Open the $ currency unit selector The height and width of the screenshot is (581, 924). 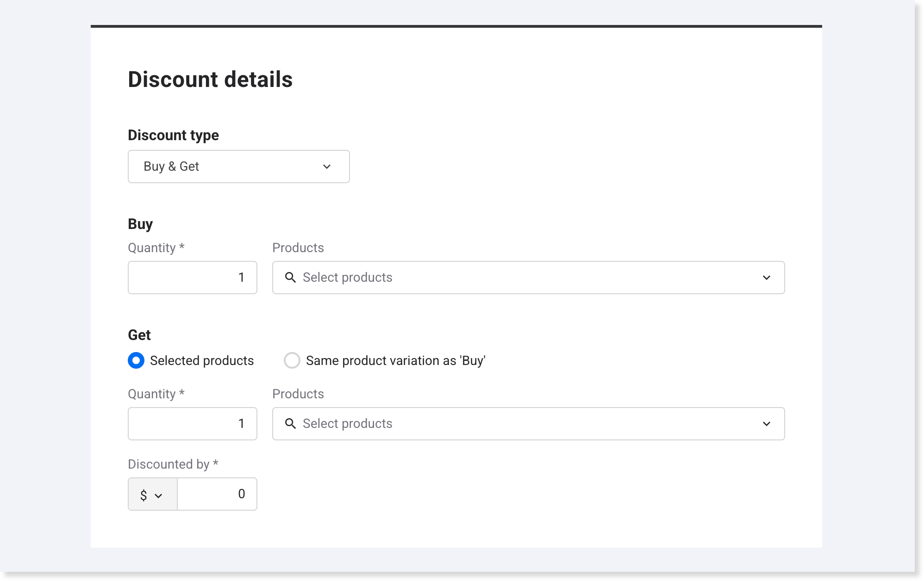pos(144,494)
